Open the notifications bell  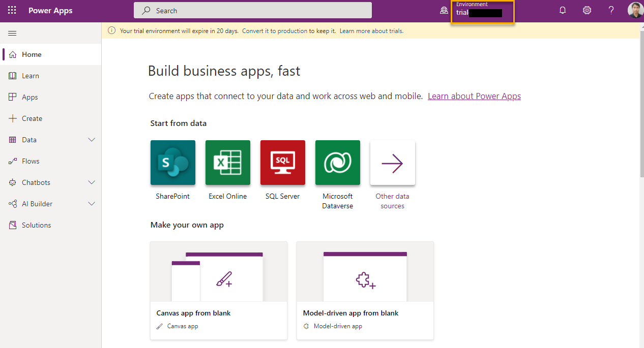[563, 11]
